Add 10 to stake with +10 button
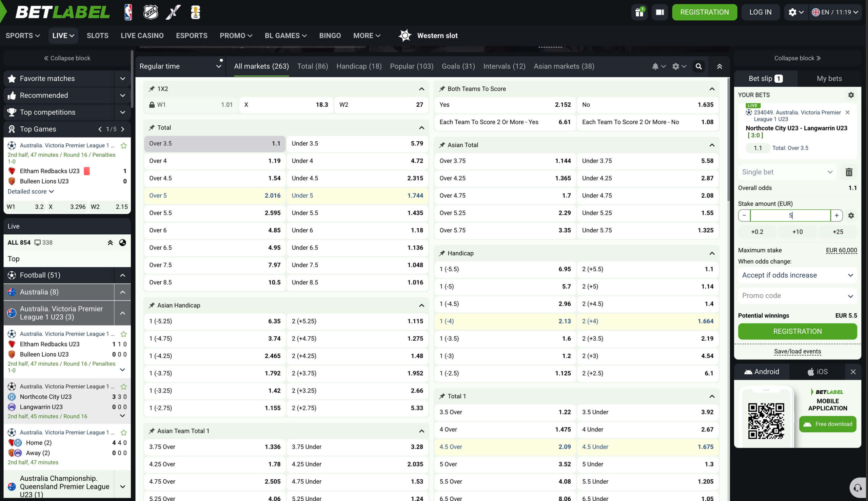Screen dimensions: 868x501 point(797,232)
